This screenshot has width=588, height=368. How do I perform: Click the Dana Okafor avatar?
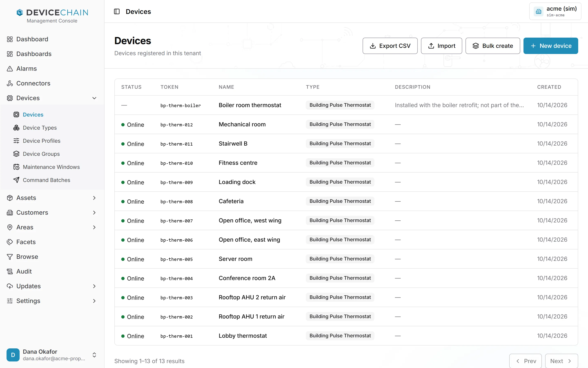point(13,355)
